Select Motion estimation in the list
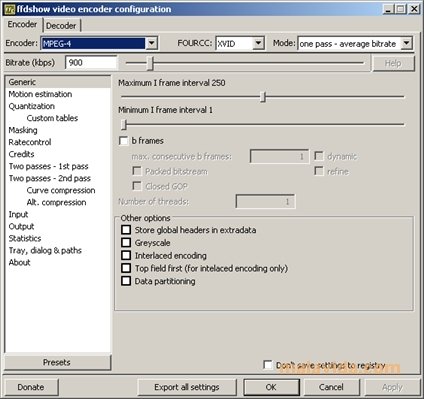 point(40,94)
